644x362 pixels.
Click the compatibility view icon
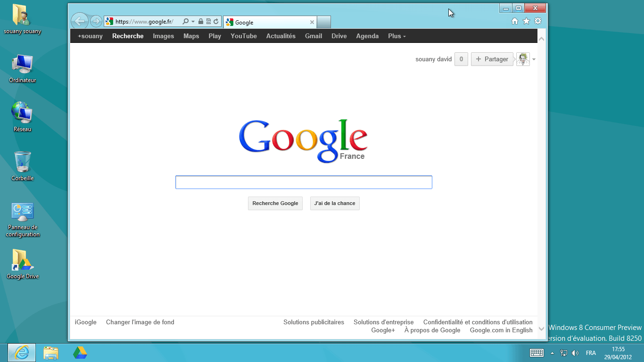[208, 21]
